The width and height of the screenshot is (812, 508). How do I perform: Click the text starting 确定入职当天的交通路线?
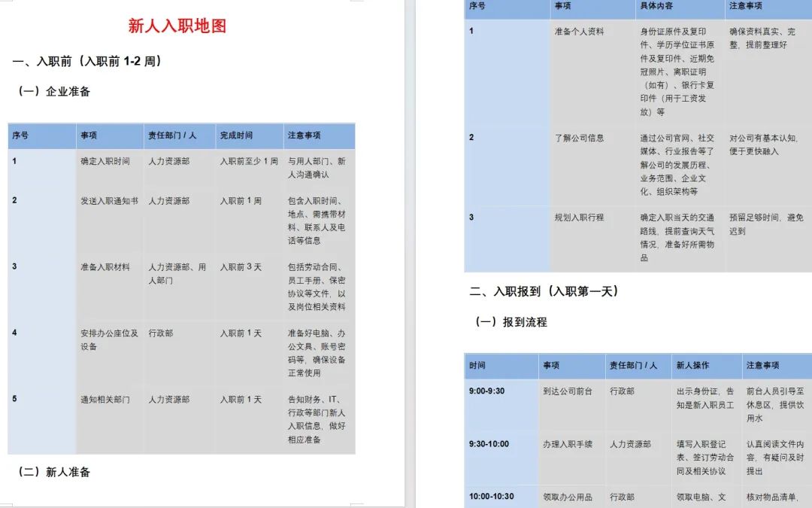point(677,237)
